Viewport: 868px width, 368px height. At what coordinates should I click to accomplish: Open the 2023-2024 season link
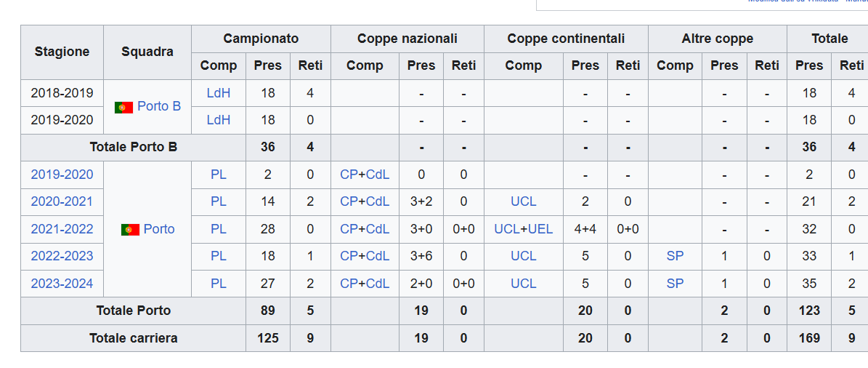(62, 284)
